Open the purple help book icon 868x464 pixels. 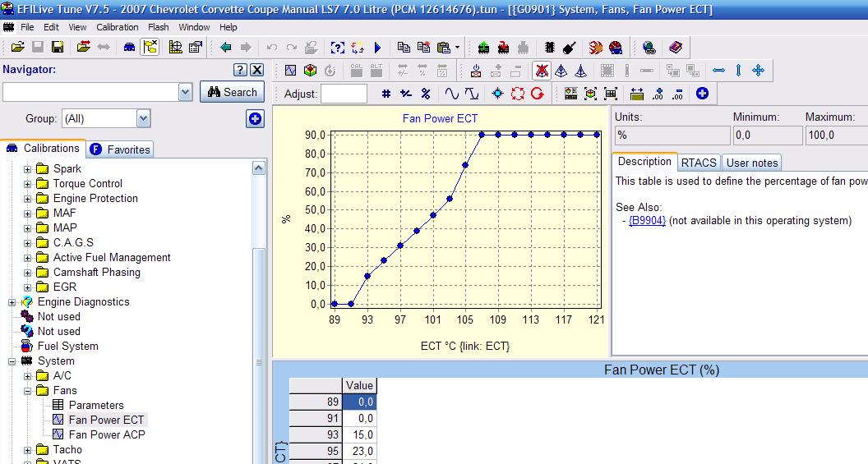pos(676,48)
